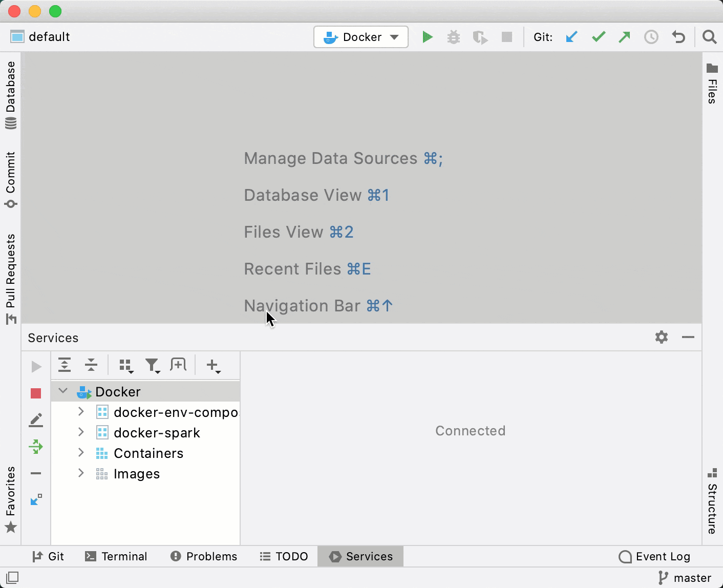The width and height of the screenshot is (723, 588).
Task: Click the Git update/pull blue arrow icon
Action: pyautogui.click(x=571, y=37)
